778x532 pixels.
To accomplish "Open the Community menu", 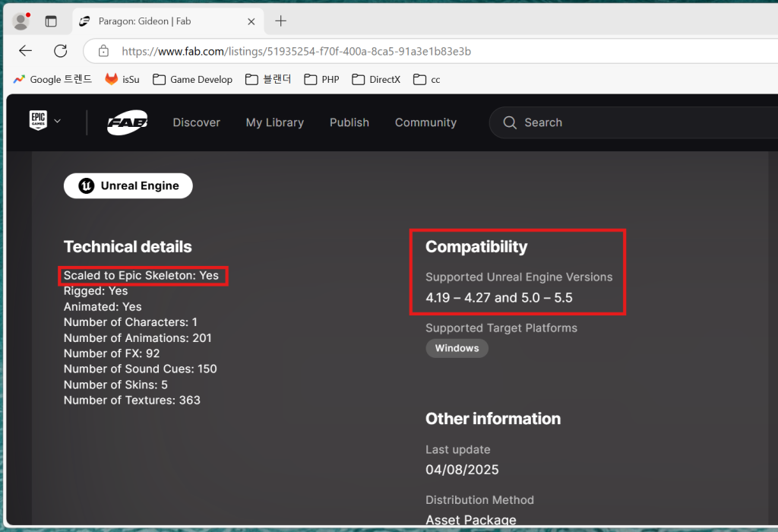I will coord(425,122).
